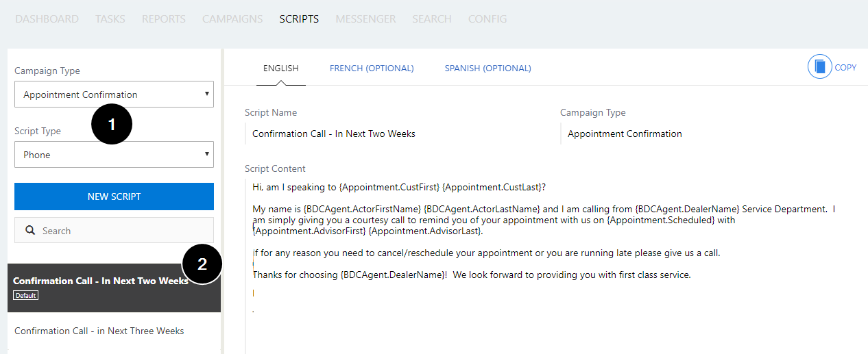This screenshot has height=354, width=868.
Task: Switch to the French (Optional) tab
Action: [x=372, y=68]
